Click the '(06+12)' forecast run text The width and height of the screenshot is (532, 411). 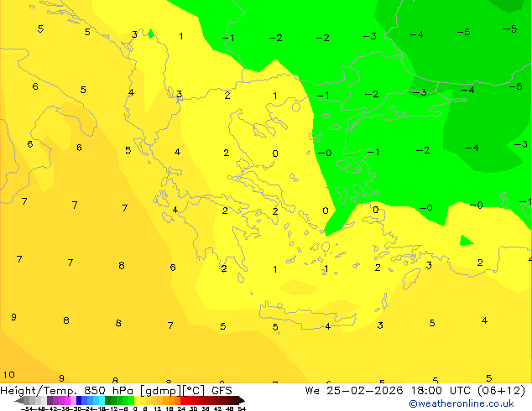(502, 391)
